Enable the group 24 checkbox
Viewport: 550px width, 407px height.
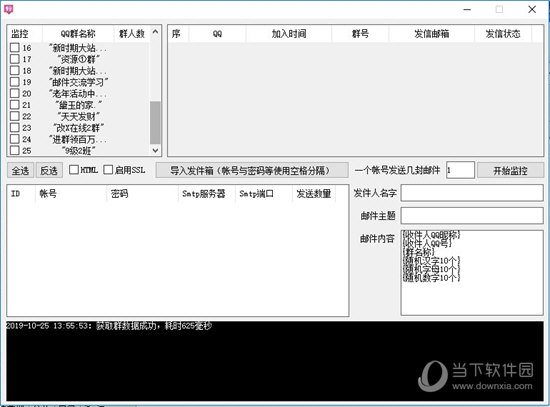(14, 139)
